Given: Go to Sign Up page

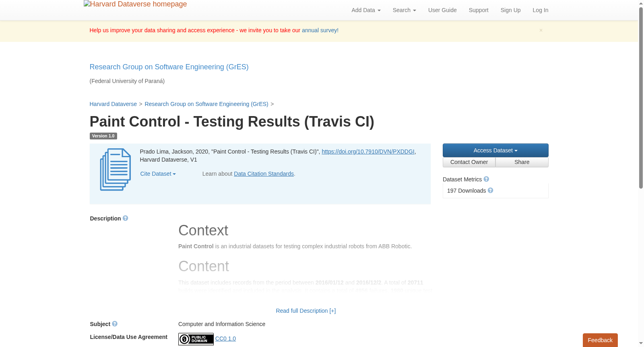Looking at the screenshot, I should tap(510, 10).
